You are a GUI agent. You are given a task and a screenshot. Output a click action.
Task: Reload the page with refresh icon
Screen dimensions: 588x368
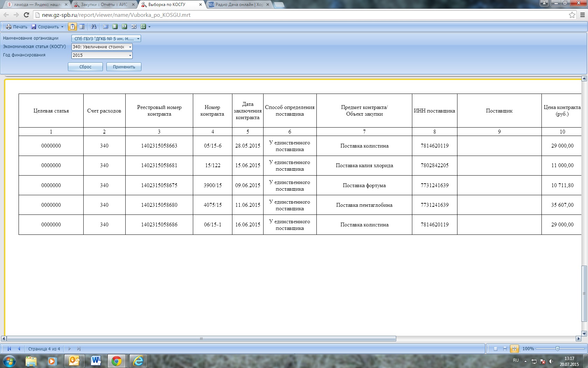pos(26,15)
